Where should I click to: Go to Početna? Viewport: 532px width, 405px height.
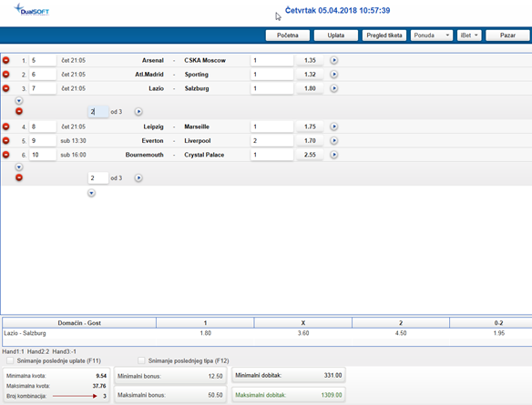click(x=287, y=35)
